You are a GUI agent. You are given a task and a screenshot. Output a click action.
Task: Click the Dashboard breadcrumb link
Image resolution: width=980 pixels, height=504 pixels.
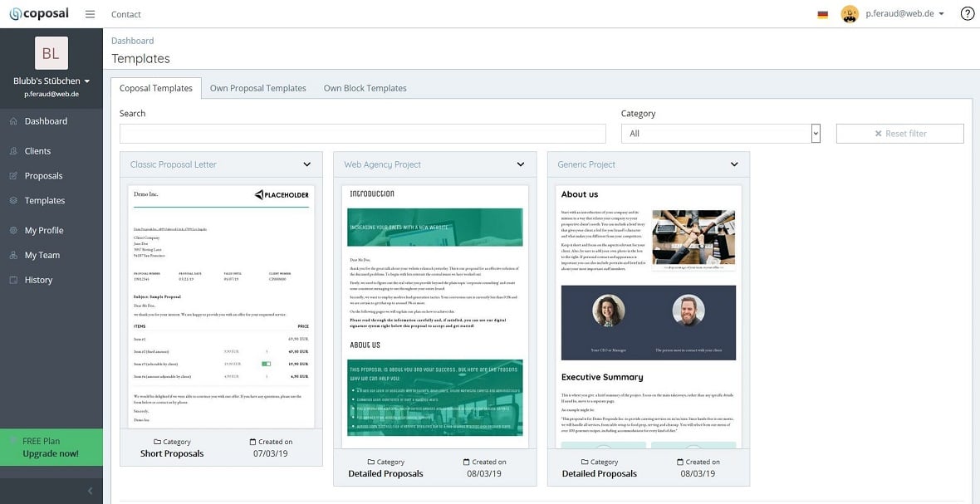click(133, 41)
